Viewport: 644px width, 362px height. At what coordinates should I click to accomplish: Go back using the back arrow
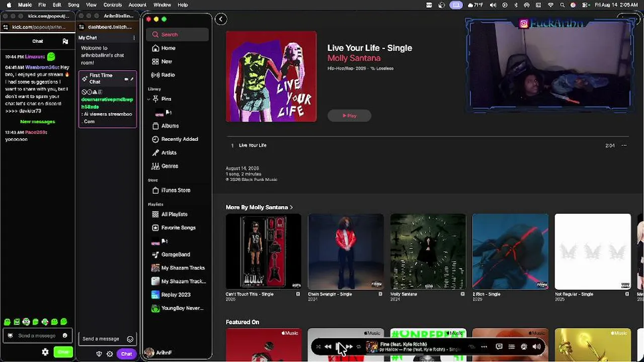(221, 19)
